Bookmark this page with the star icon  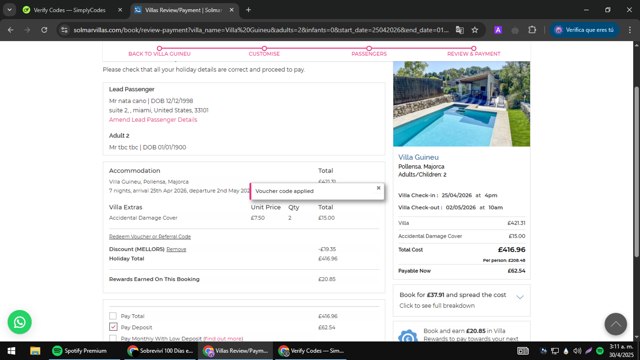point(475,30)
